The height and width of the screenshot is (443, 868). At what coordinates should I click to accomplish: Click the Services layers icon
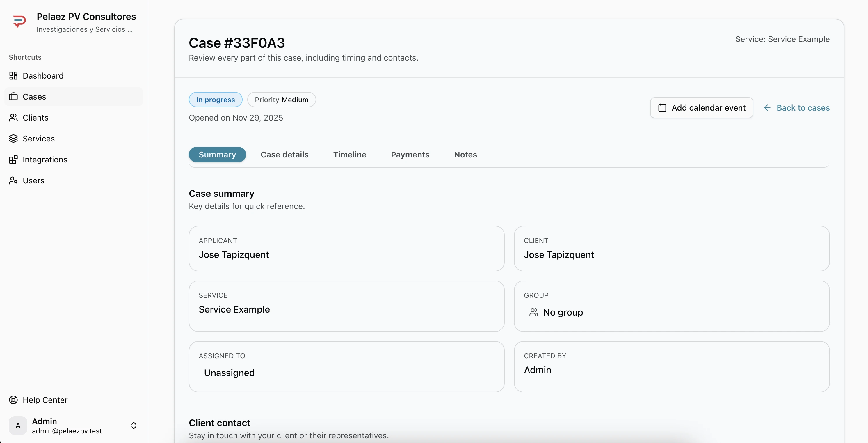coord(13,139)
